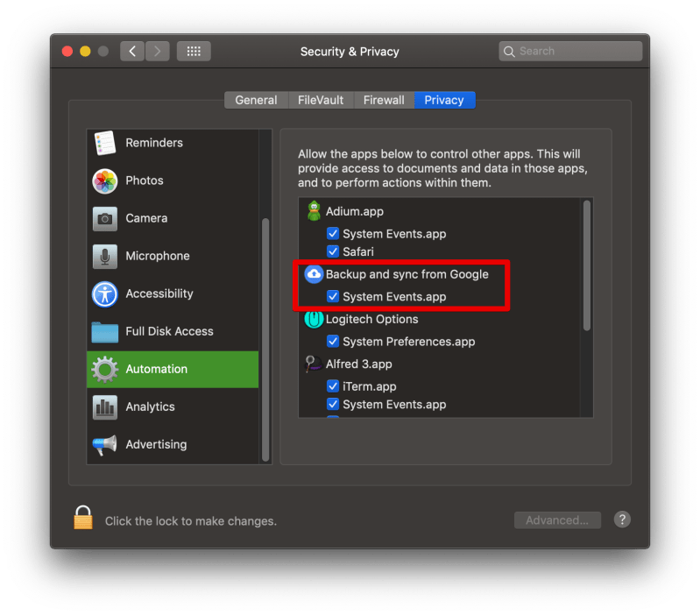
Task: Switch to the General tab
Action: [256, 100]
